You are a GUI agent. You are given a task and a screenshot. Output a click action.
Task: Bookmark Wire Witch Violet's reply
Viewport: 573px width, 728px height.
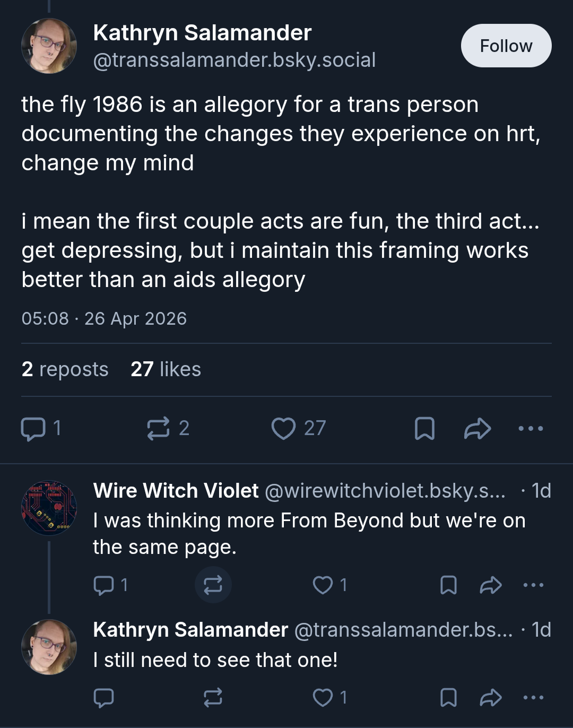coord(449,585)
